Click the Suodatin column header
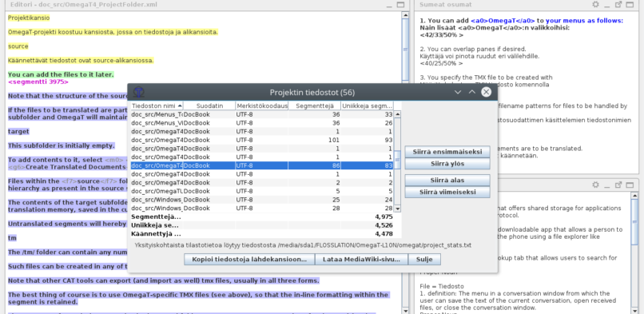This screenshot has height=314, width=644. click(x=209, y=106)
